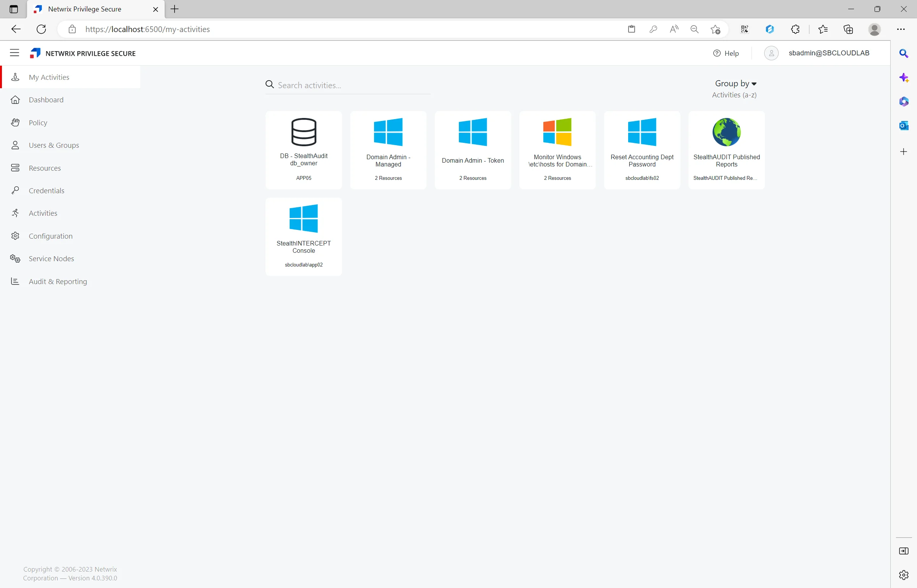The height and width of the screenshot is (588, 917).
Task: Open Domain Admin - Token activity card
Action: [473, 150]
